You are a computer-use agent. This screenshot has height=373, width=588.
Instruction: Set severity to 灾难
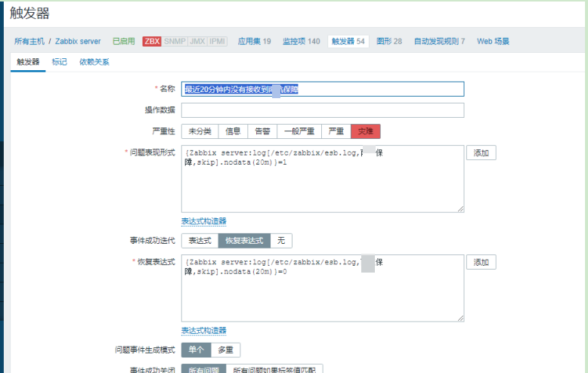[366, 131]
